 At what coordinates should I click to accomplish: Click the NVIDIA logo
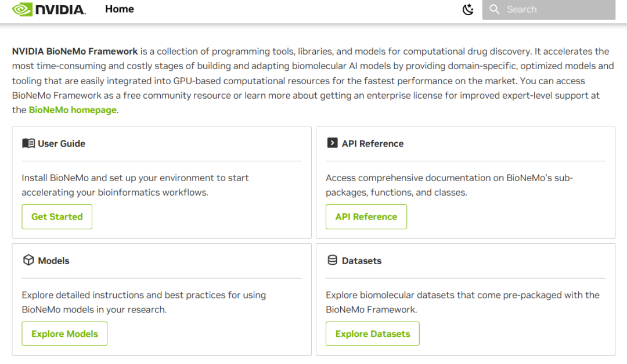[49, 9]
